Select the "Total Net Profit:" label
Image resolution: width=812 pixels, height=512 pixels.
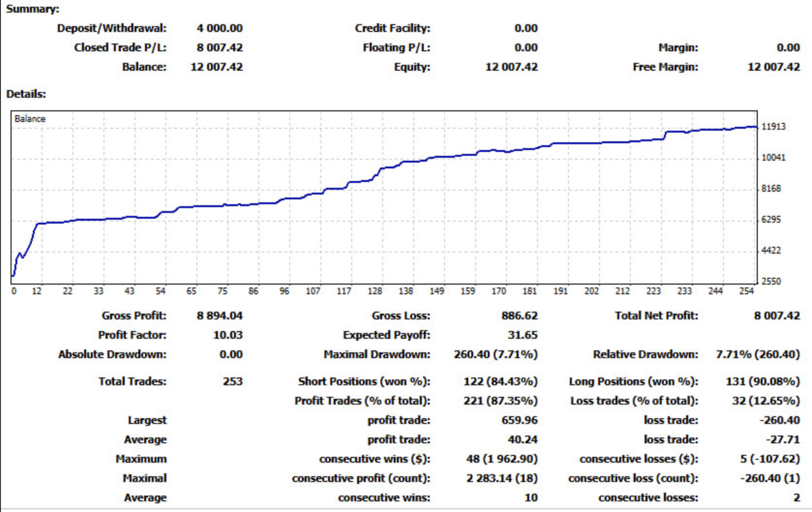[656, 316]
